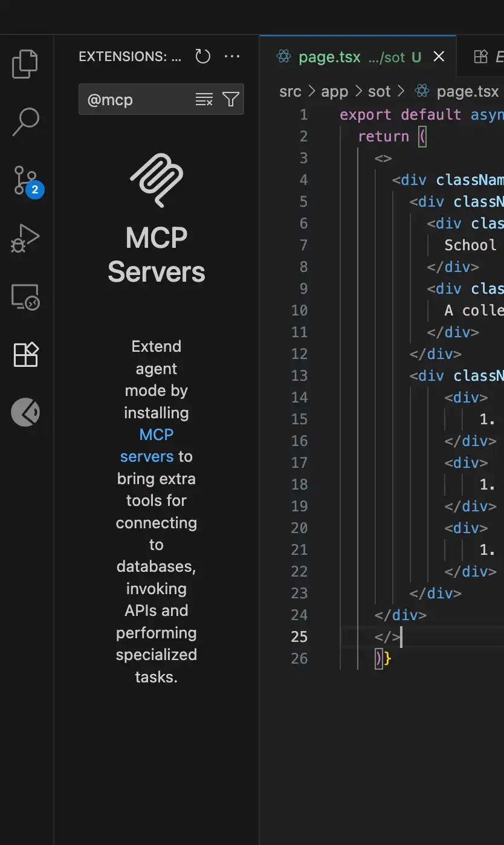The height and width of the screenshot is (845, 504).
Task: Open the Explorer view in activity bar
Action: point(25,64)
